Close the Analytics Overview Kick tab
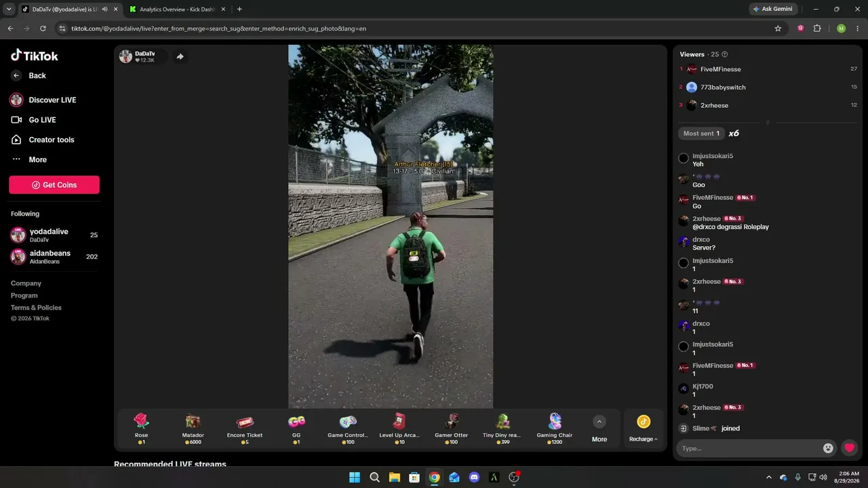 [x=223, y=9]
